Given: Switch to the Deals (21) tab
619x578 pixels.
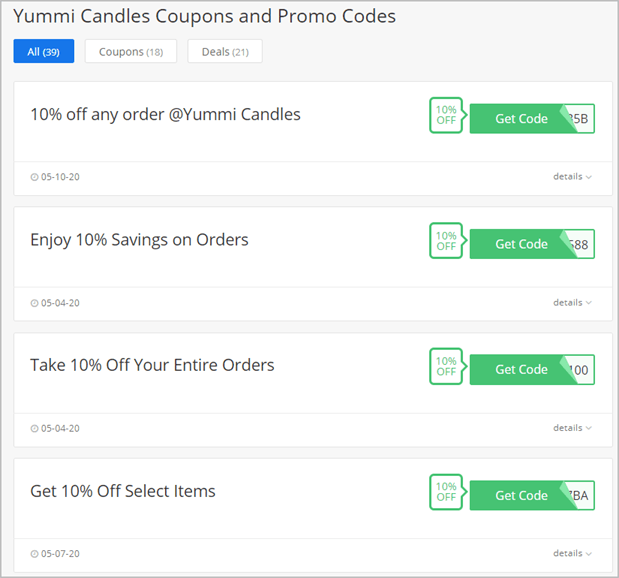Looking at the screenshot, I should coord(225,51).
